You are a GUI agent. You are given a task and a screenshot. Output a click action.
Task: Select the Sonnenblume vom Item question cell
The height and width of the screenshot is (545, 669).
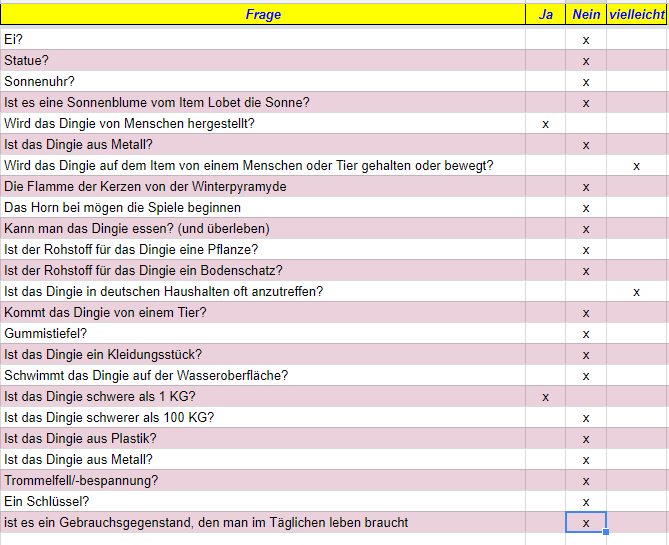(263, 102)
